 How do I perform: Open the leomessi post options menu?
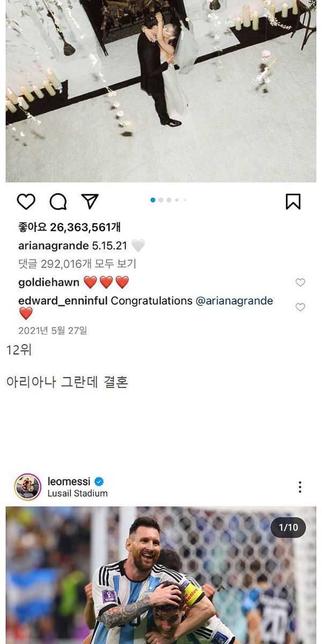(299, 487)
